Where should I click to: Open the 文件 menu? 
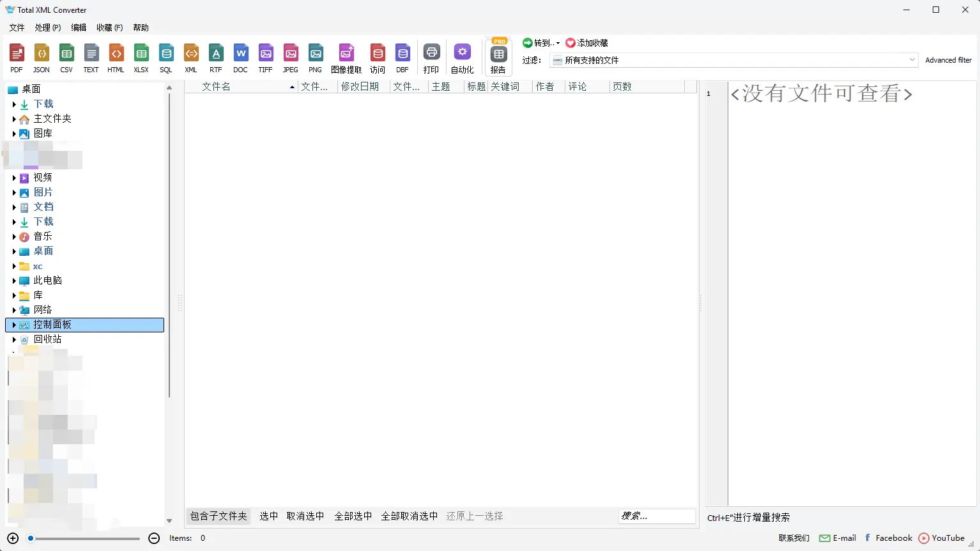point(17,27)
